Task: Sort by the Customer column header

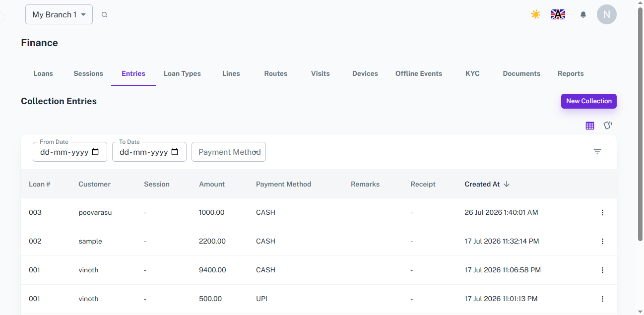Action: (x=94, y=184)
